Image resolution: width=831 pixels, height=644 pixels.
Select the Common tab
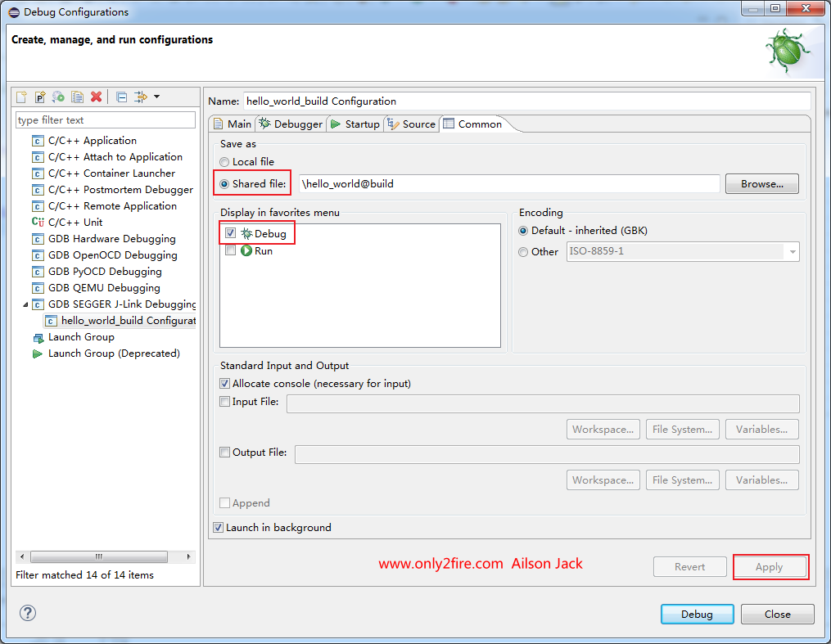[x=473, y=124]
